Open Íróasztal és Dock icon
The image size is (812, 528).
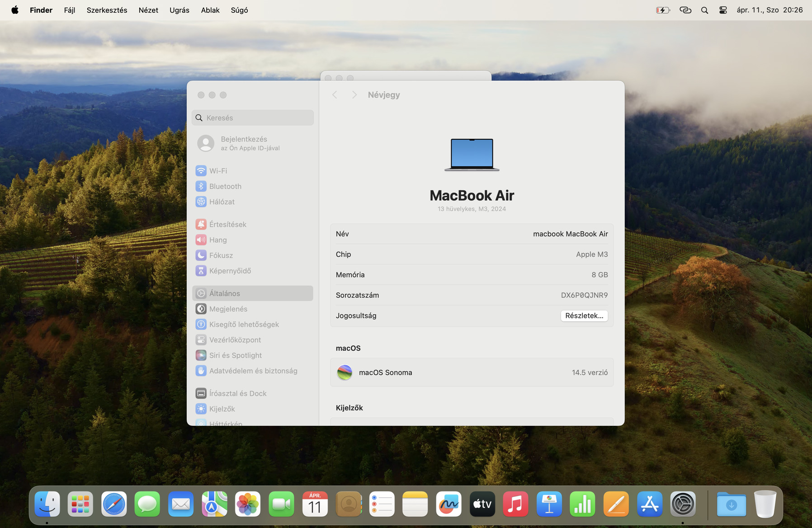(201, 393)
